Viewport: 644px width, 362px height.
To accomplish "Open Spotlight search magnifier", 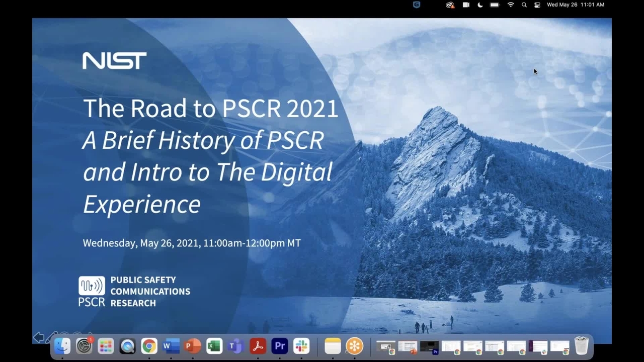I will [524, 5].
